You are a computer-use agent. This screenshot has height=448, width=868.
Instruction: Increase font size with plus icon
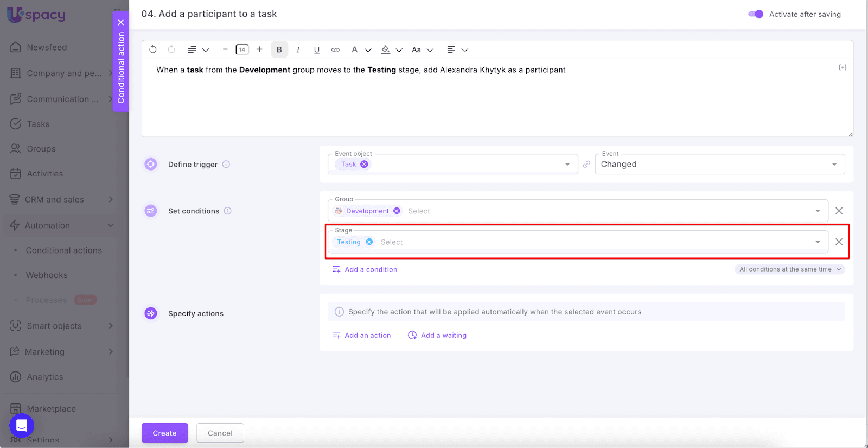[259, 49]
